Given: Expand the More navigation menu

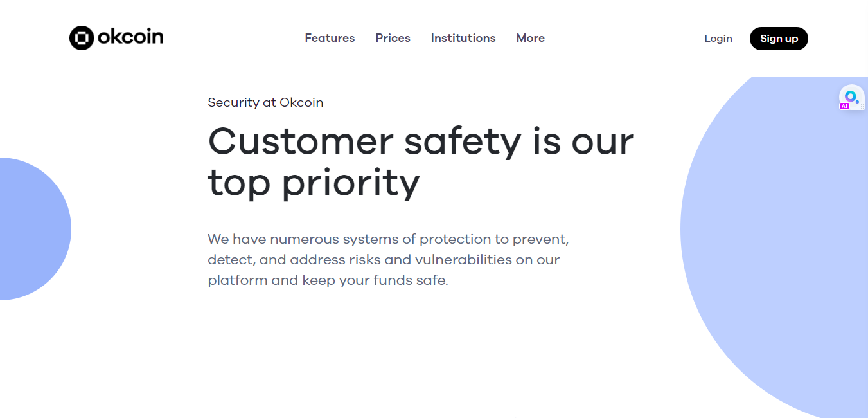Looking at the screenshot, I should [531, 38].
